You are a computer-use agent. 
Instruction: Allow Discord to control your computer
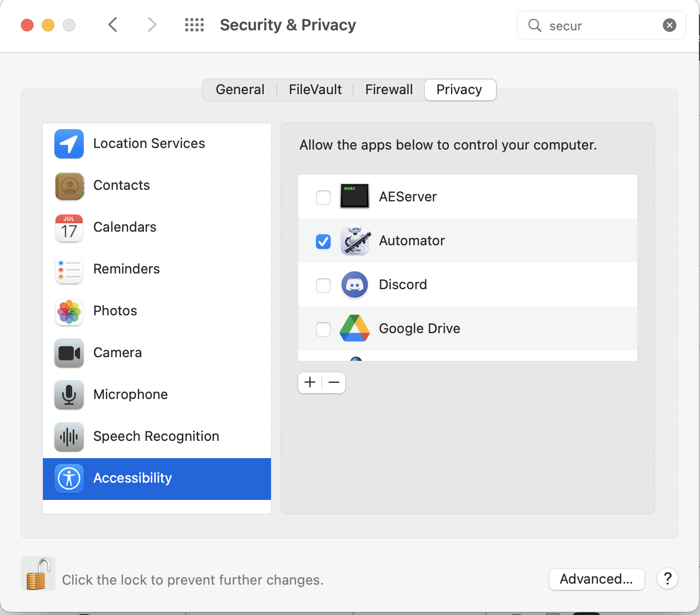click(323, 285)
